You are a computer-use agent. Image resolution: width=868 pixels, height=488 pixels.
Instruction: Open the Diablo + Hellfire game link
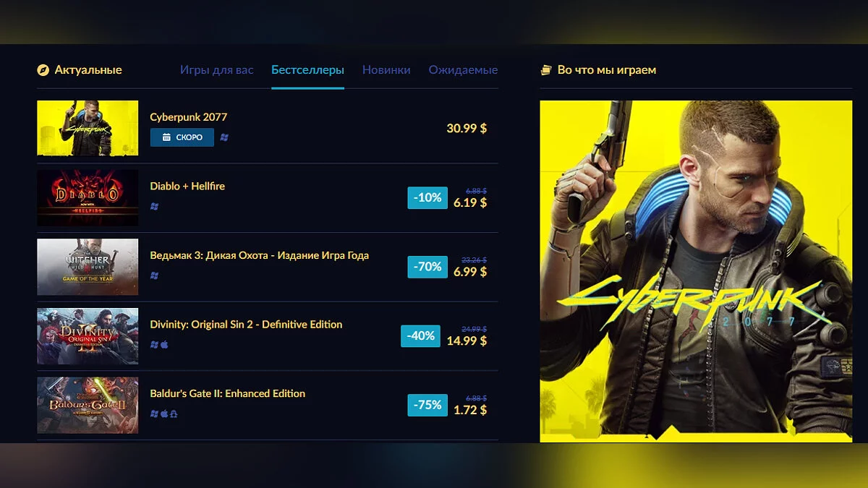click(187, 186)
